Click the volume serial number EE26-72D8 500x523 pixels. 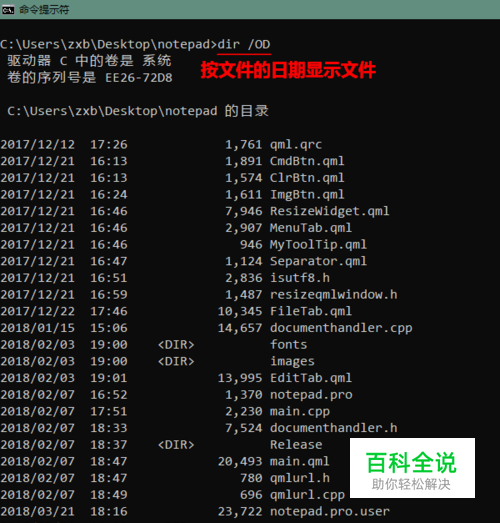point(139,78)
